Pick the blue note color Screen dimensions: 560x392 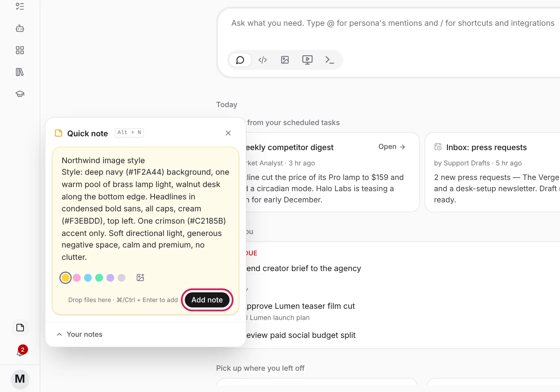tap(88, 278)
